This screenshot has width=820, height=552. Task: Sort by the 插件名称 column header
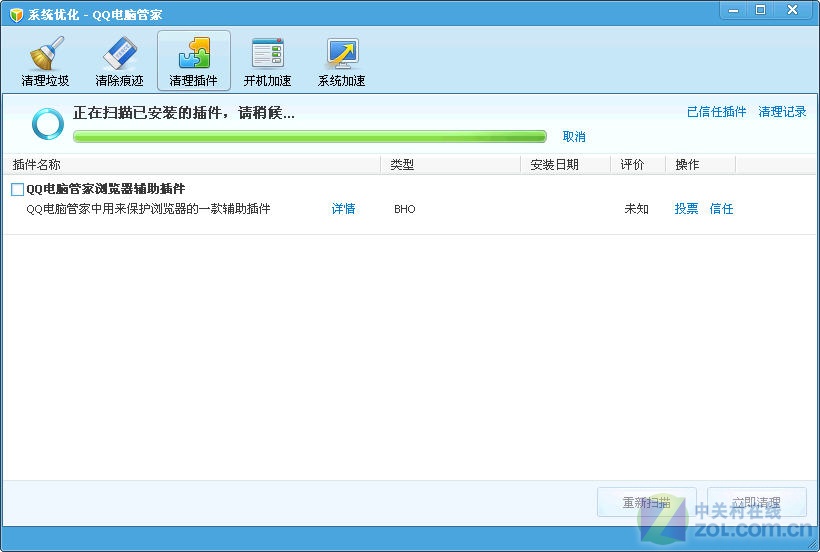[x=191, y=165]
